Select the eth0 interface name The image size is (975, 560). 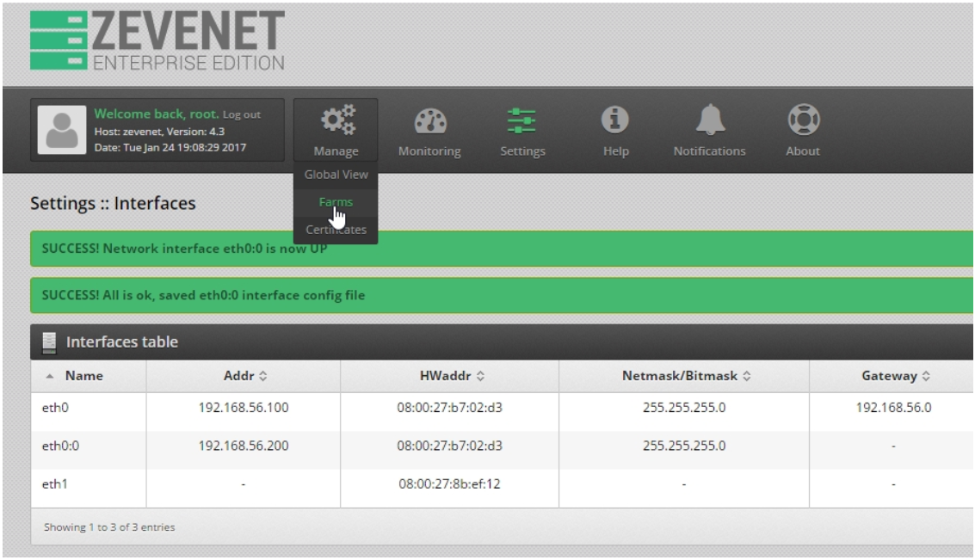(x=55, y=408)
